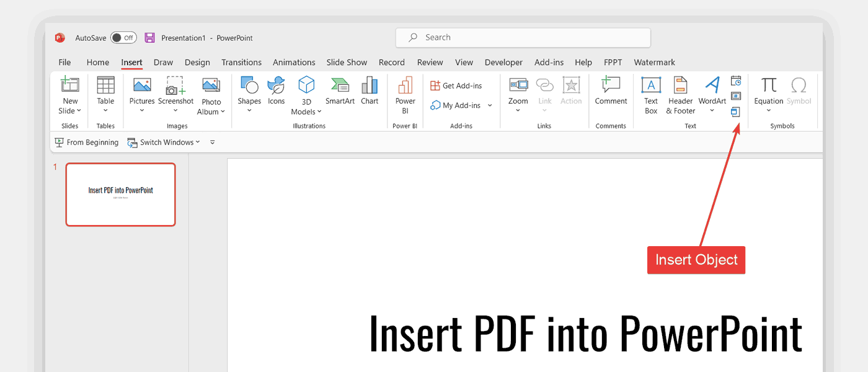Insert a Chart
This screenshot has height=372, width=868.
[x=370, y=91]
